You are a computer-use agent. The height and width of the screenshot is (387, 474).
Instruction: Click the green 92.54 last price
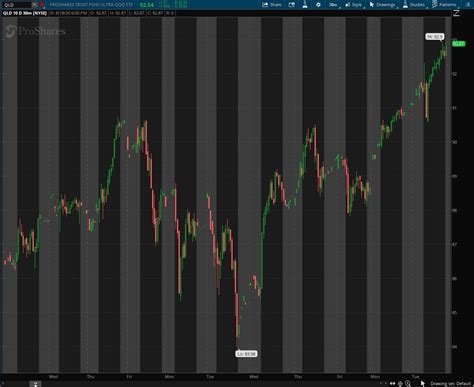click(x=147, y=5)
